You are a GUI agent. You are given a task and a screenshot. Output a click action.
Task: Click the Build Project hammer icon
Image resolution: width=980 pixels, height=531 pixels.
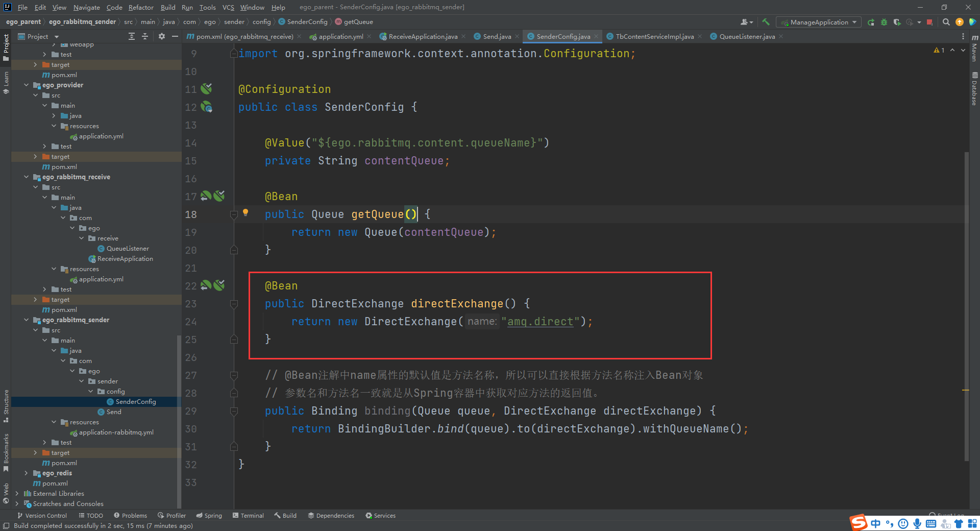tap(766, 22)
